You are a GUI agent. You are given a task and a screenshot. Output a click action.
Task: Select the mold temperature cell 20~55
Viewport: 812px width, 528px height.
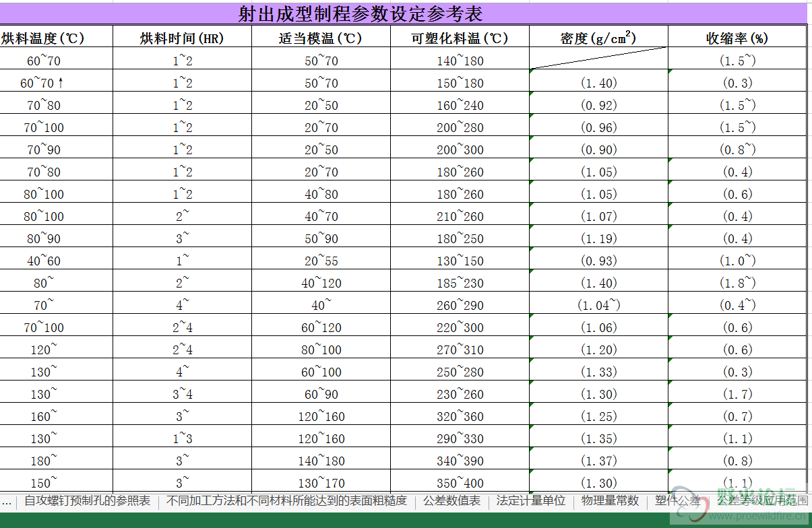tap(321, 259)
